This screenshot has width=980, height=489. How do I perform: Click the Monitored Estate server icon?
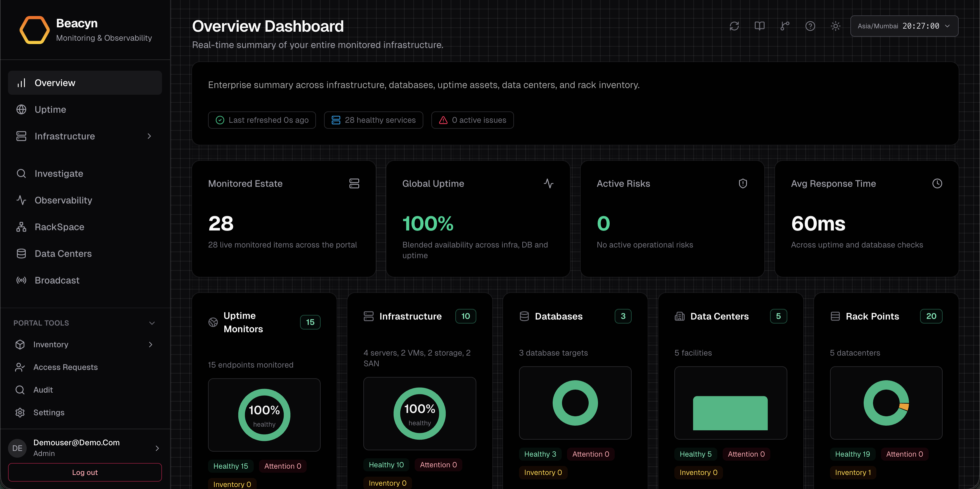354,183
